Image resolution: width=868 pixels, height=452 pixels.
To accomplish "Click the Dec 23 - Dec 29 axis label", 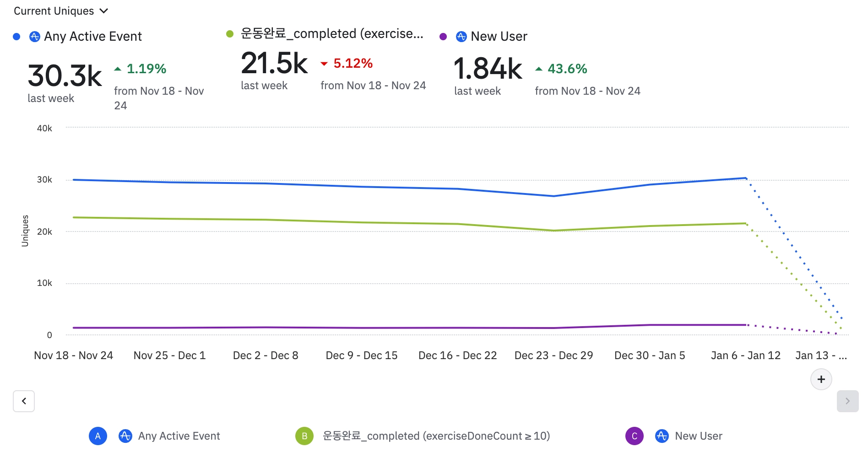I will point(554,355).
